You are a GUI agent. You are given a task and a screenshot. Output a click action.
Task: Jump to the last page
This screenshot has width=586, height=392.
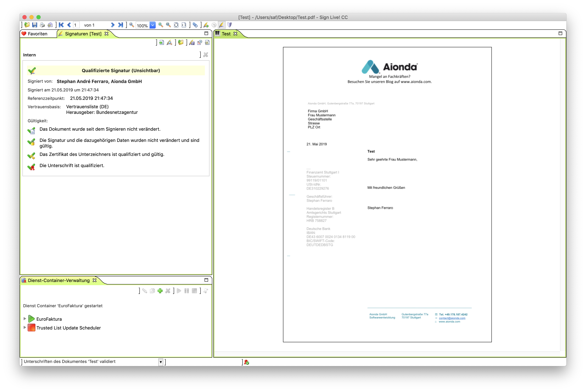click(x=120, y=25)
